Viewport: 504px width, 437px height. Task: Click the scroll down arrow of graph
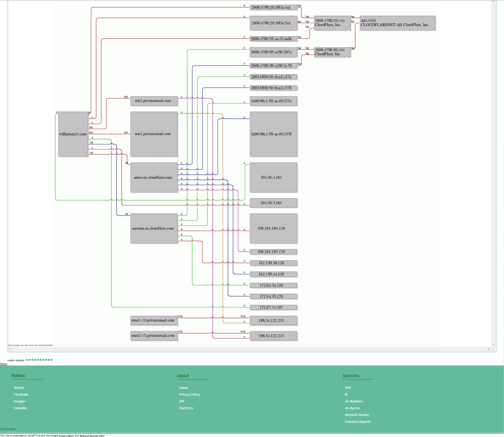[493, 344]
